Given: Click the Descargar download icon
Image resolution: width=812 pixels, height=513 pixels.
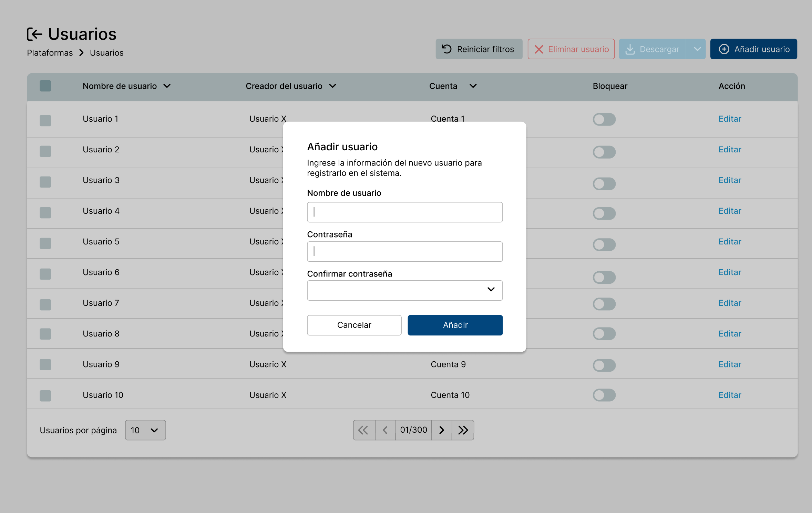Looking at the screenshot, I should click(630, 49).
